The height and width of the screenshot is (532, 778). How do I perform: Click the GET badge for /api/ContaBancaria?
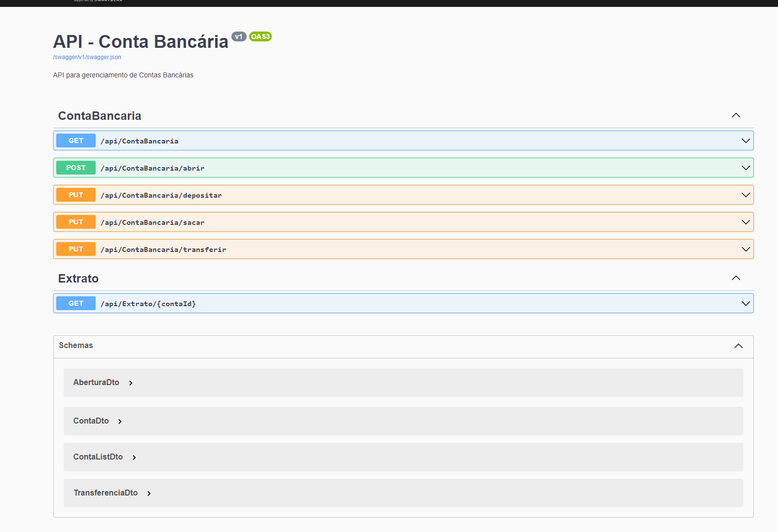tap(76, 141)
